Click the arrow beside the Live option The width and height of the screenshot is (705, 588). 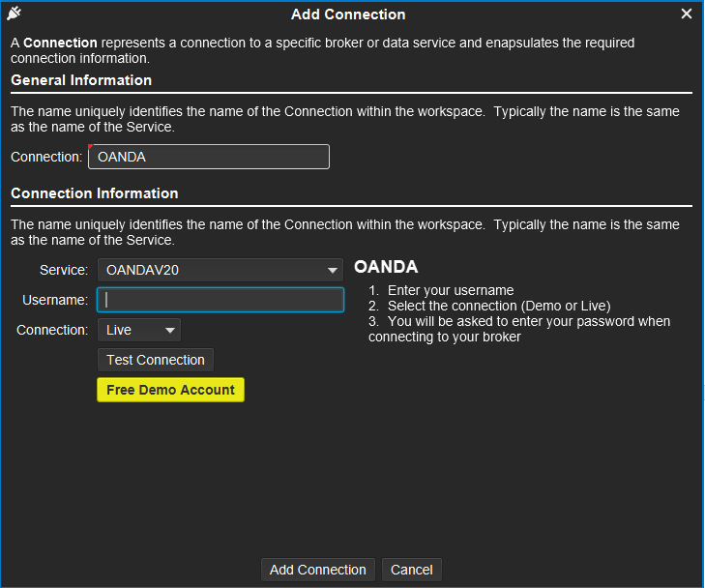[170, 331]
